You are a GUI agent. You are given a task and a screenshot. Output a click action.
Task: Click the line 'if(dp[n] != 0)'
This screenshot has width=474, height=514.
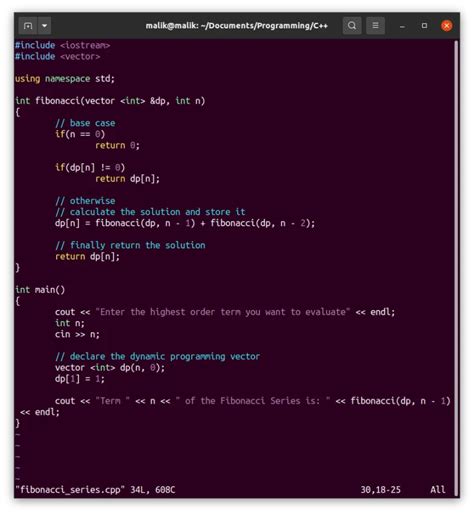[90, 167]
